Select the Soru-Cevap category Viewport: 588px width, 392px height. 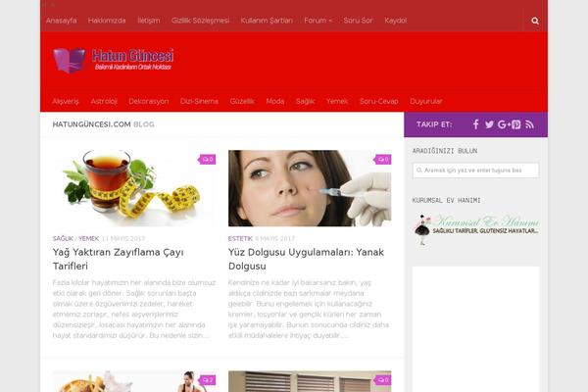coord(378,101)
